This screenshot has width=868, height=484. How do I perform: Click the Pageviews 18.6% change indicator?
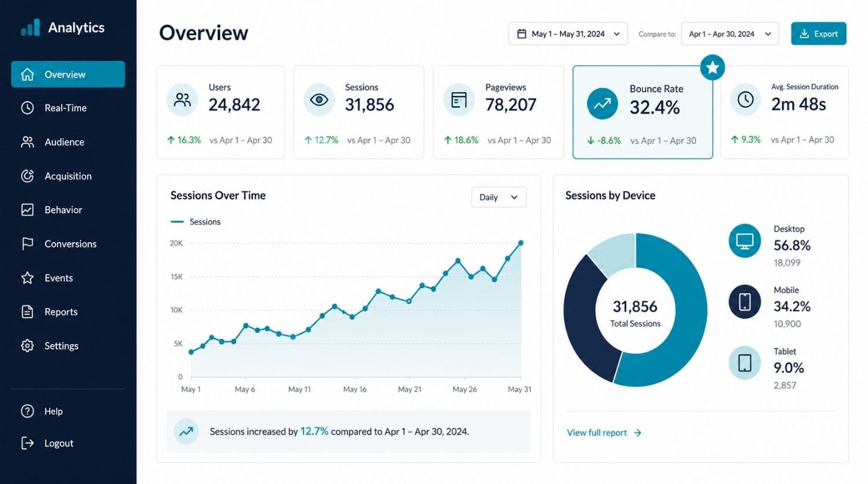461,140
